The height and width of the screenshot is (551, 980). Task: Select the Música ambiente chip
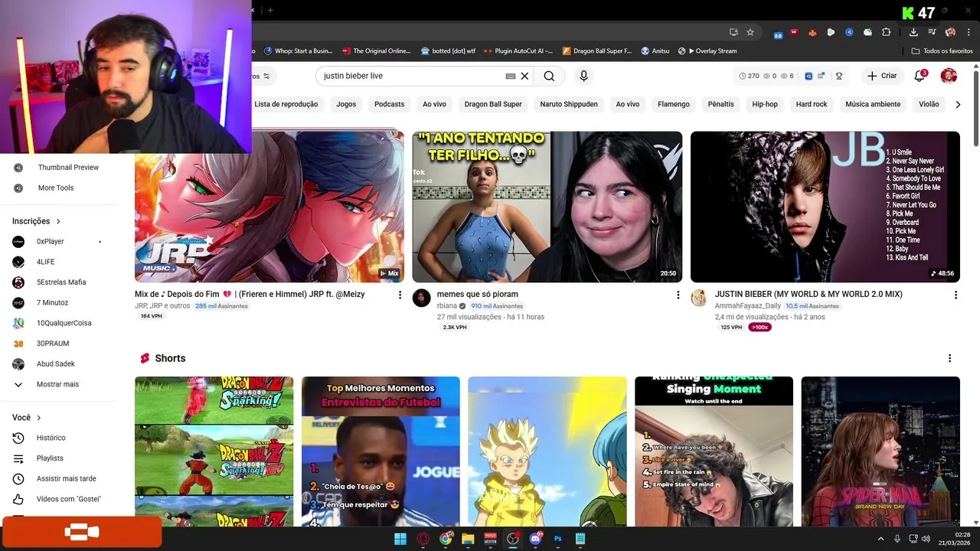click(x=873, y=104)
